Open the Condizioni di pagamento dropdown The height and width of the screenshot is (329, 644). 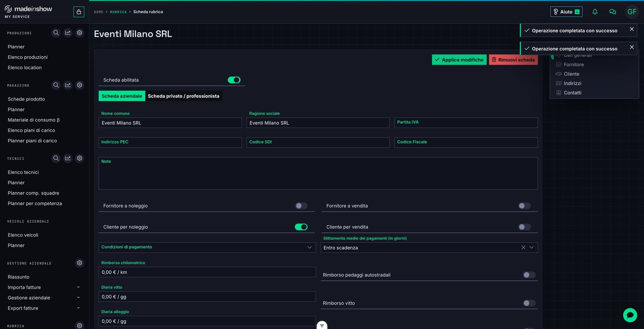(x=207, y=247)
